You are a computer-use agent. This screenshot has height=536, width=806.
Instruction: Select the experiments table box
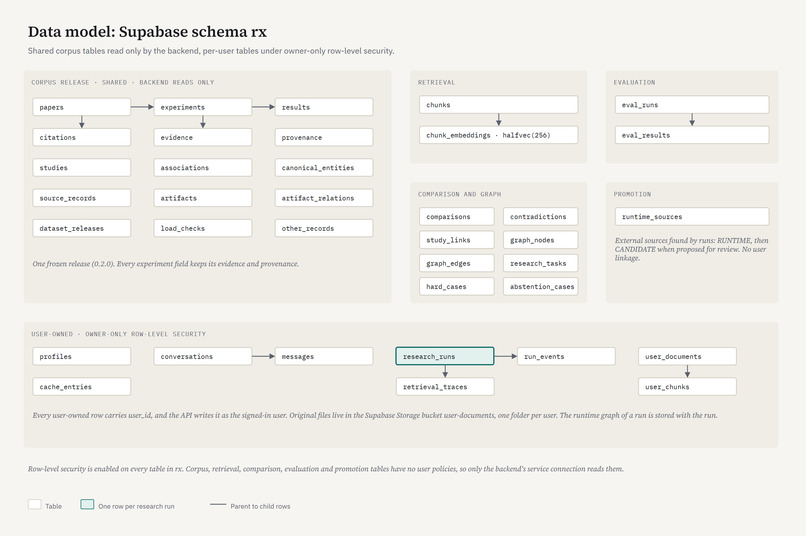pos(203,107)
